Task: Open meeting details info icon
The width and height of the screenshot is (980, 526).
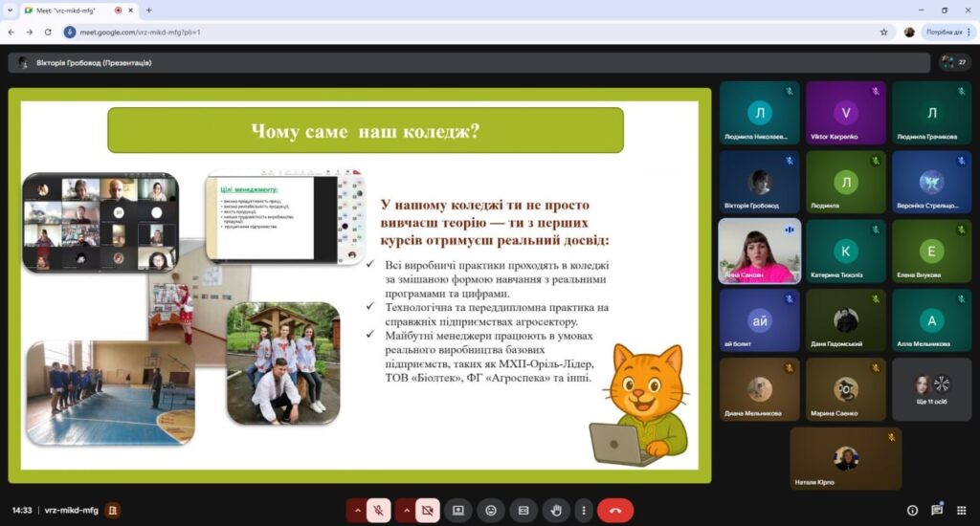Action: point(912,511)
